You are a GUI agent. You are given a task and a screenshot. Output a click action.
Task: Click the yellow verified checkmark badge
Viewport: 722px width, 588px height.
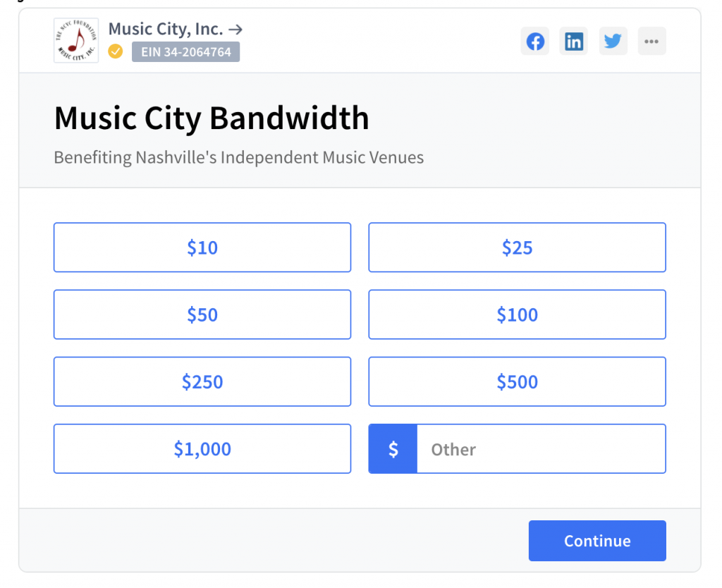pyautogui.click(x=116, y=51)
